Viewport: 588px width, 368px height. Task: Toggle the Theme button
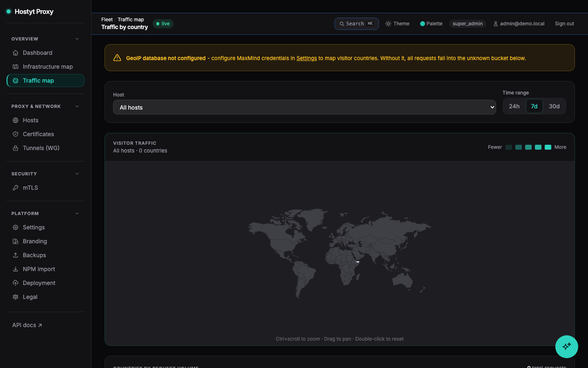[x=397, y=24]
